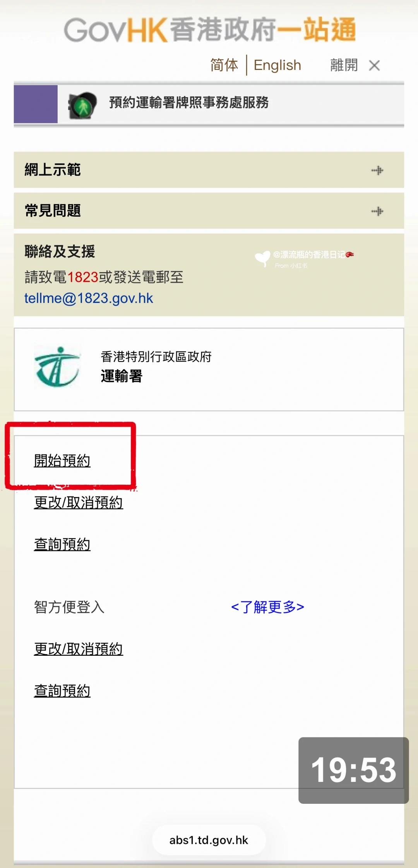Image resolution: width=418 pixels, height=868 pixels.
Task: Switch language to English
Action: 278,65
